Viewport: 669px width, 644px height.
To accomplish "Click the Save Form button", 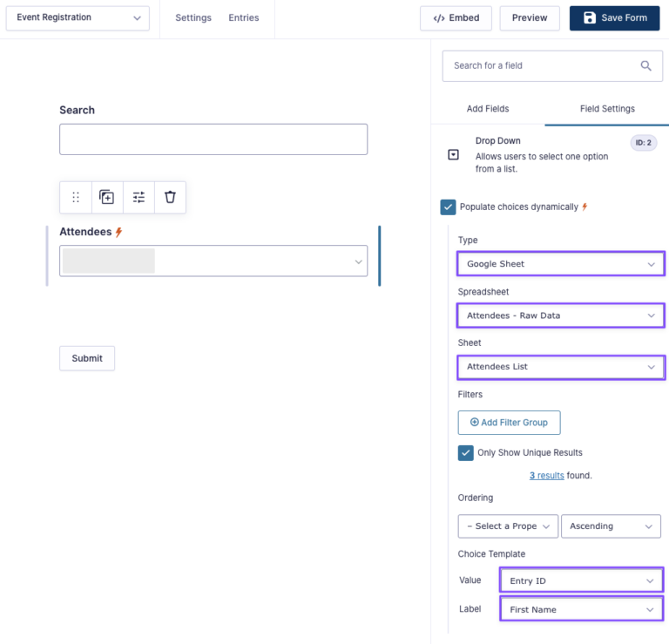I will (x=614, y=18).
